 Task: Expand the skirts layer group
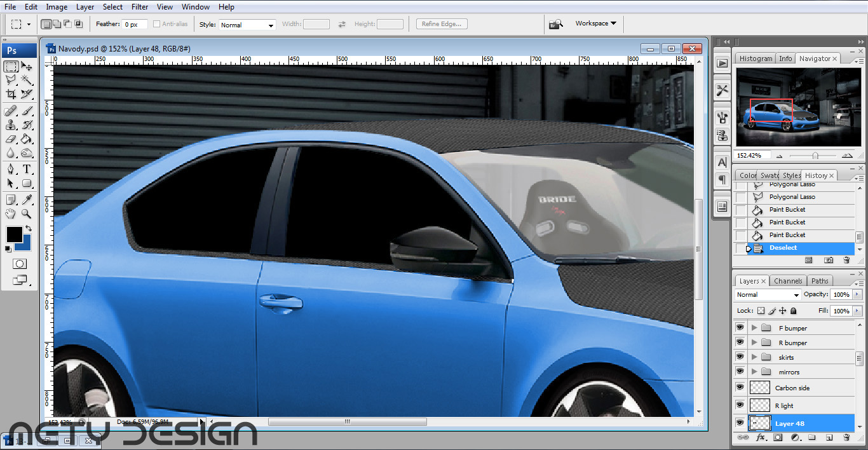754,357
